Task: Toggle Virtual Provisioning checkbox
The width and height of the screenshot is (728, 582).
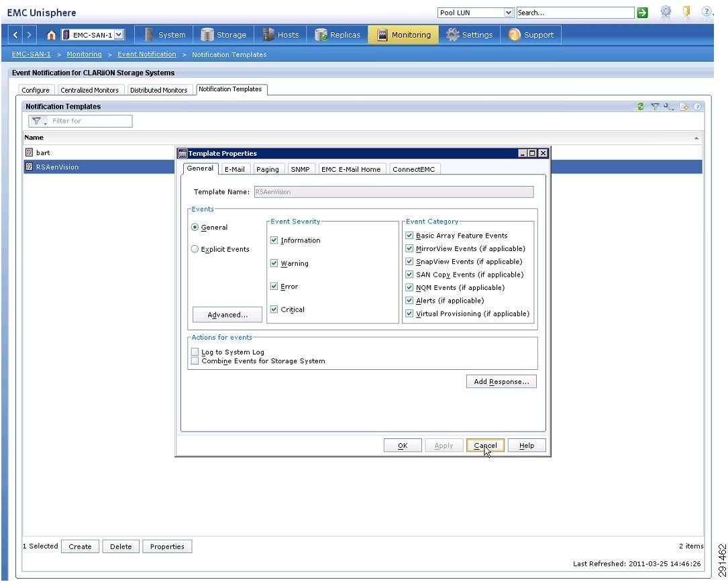Action: pos(409,313)
